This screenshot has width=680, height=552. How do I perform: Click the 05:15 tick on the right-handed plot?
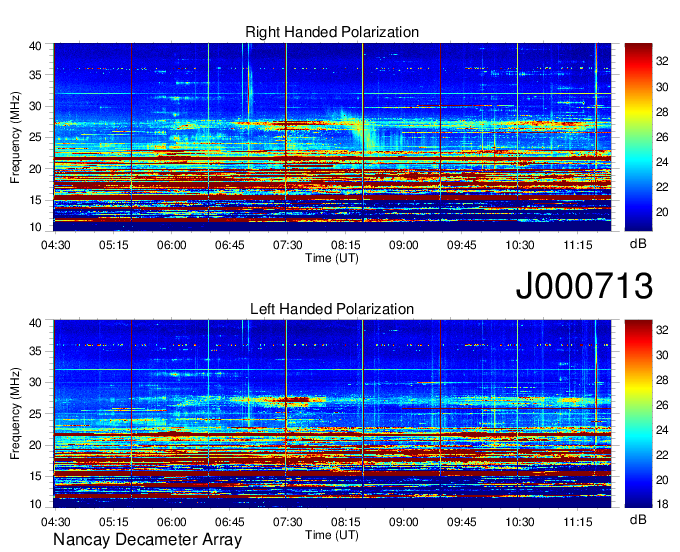coord(114,245)
